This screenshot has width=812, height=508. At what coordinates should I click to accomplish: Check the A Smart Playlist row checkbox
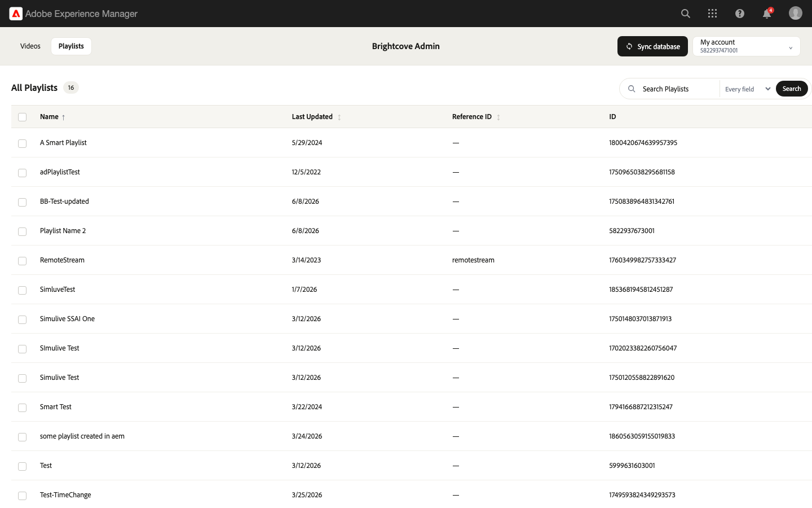[x=23, y=143]
